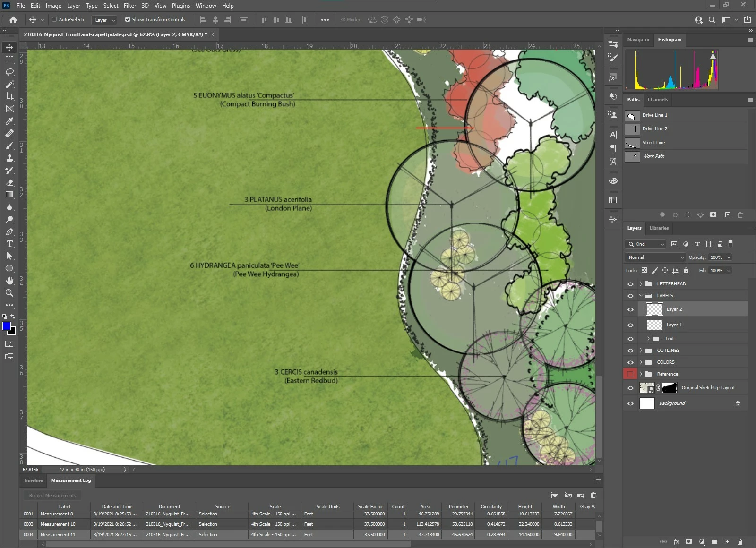Sort measurement log by Perimeter column

tap(459, 507)
